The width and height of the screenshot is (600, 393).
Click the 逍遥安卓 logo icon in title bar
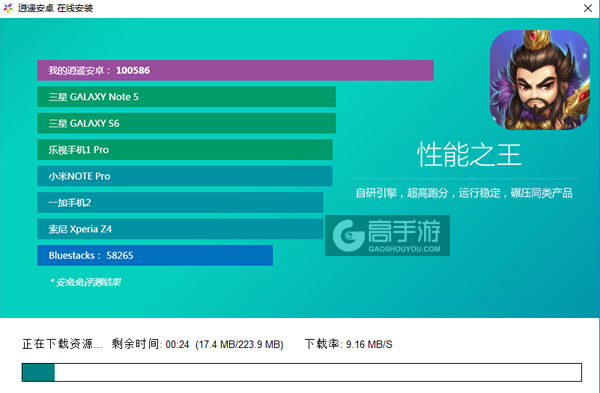pyautogui.click(x=8, y=8)
